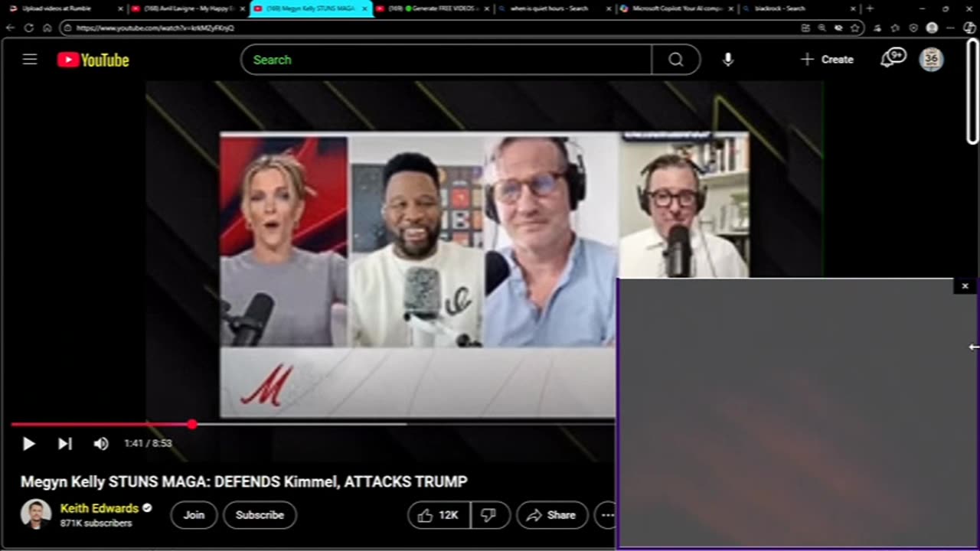Skip to the next video
The image size is (980, 551).
[x=65, y=444]
